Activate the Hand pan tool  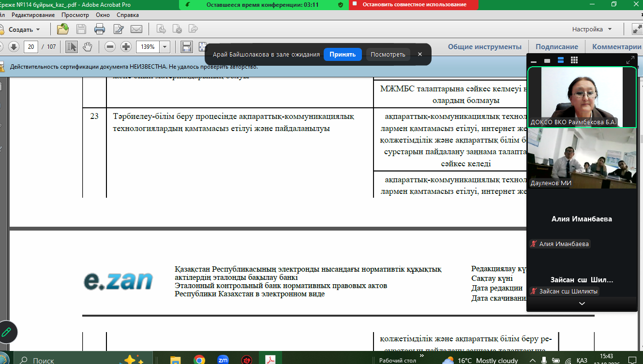(88, 47)
